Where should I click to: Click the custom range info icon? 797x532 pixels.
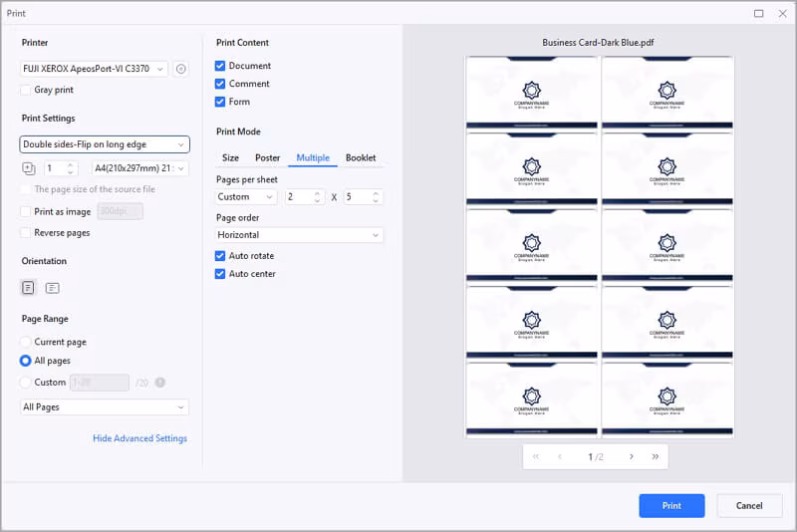[x=159, y=383]
